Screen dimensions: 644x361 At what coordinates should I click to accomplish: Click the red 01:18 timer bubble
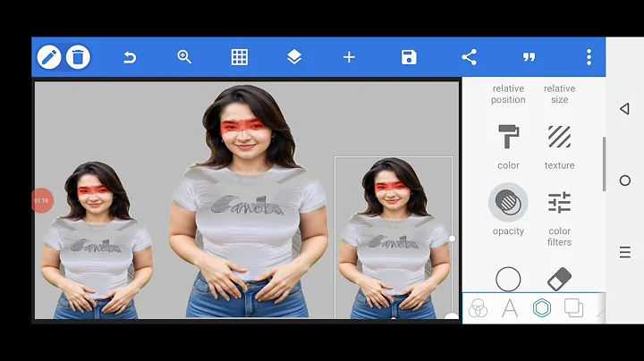[x=42, y=200]
